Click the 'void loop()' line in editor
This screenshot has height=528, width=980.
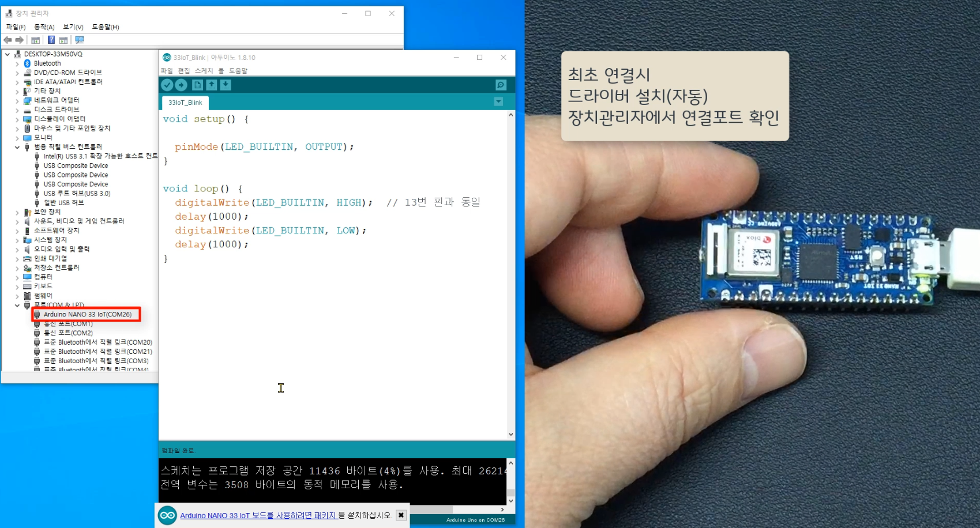click(202, 189)
